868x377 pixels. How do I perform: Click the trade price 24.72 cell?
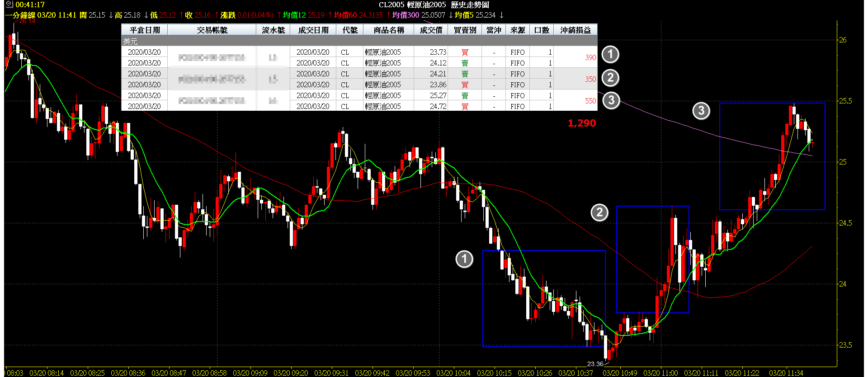(x=431, y=106)
